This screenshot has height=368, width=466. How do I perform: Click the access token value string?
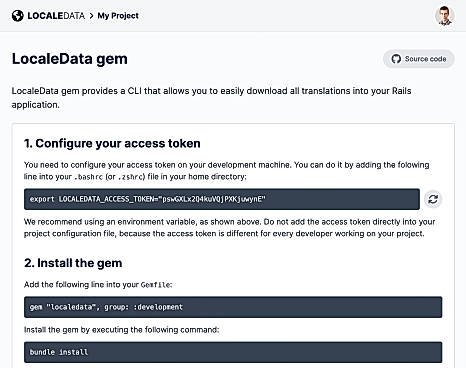tap(213, 199)
